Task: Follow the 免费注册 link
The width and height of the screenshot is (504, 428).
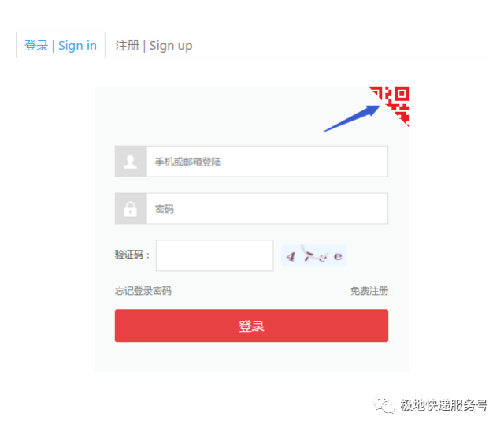Action: pyautogui.click(x=369, y=291)
